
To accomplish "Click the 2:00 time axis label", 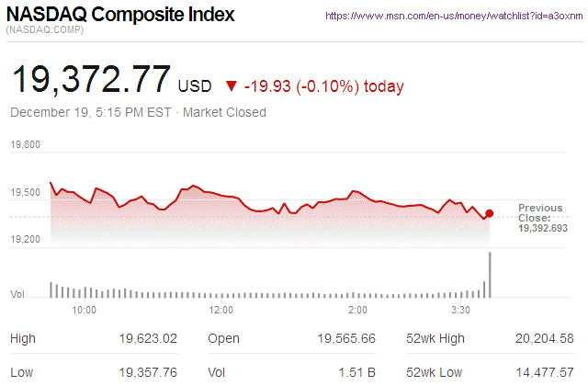I will tap(358, 311).
